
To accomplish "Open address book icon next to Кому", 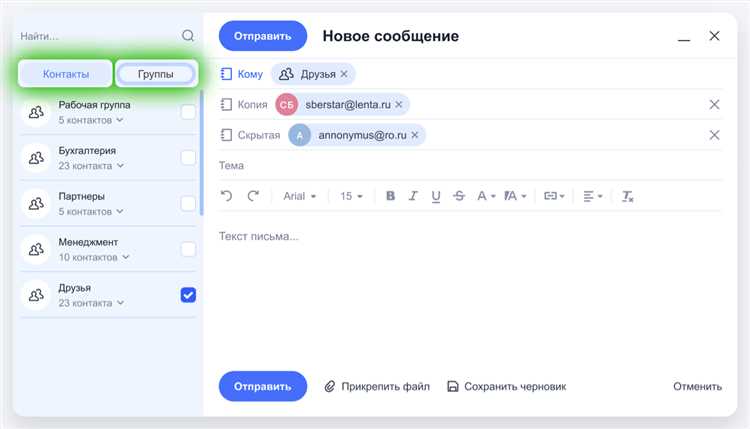I will [x=226, y=74].
